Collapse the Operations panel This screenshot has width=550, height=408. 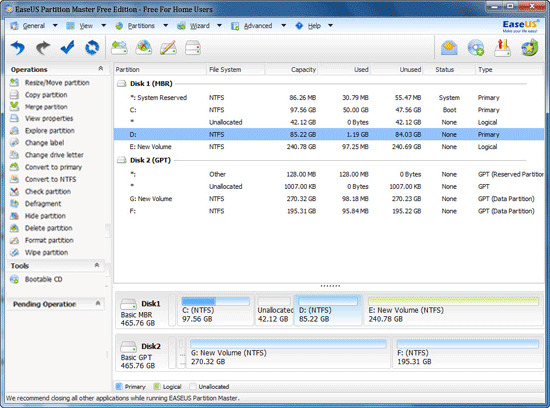coord(101,68)
